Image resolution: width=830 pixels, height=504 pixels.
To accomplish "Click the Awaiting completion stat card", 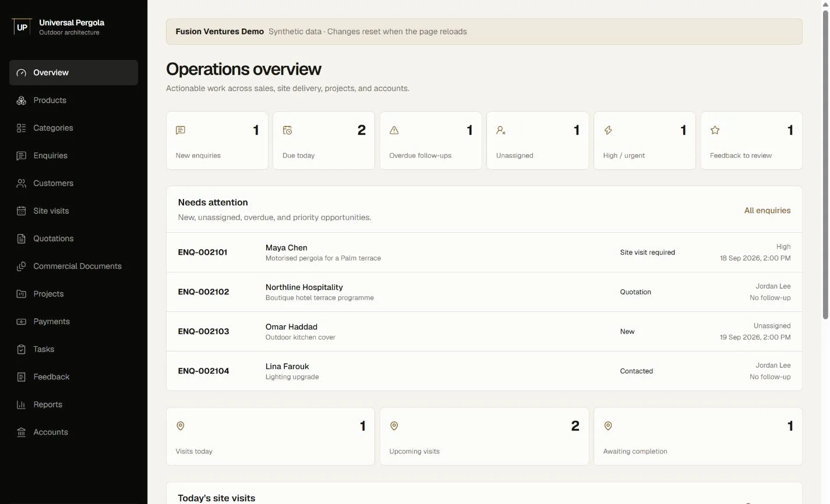I will [x=698, y=436].
